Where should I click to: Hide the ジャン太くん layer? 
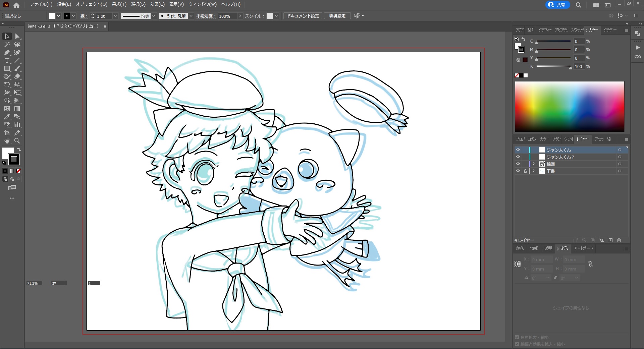coord(518,150)
